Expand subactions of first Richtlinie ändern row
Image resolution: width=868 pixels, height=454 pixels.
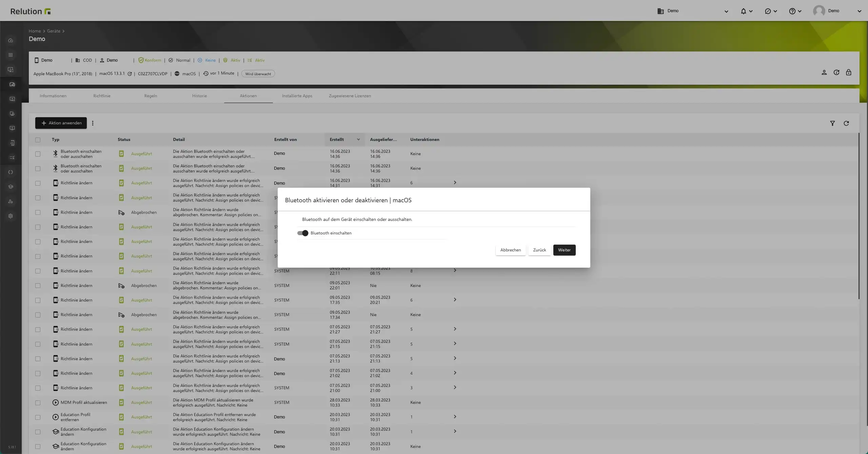[455, 183]
